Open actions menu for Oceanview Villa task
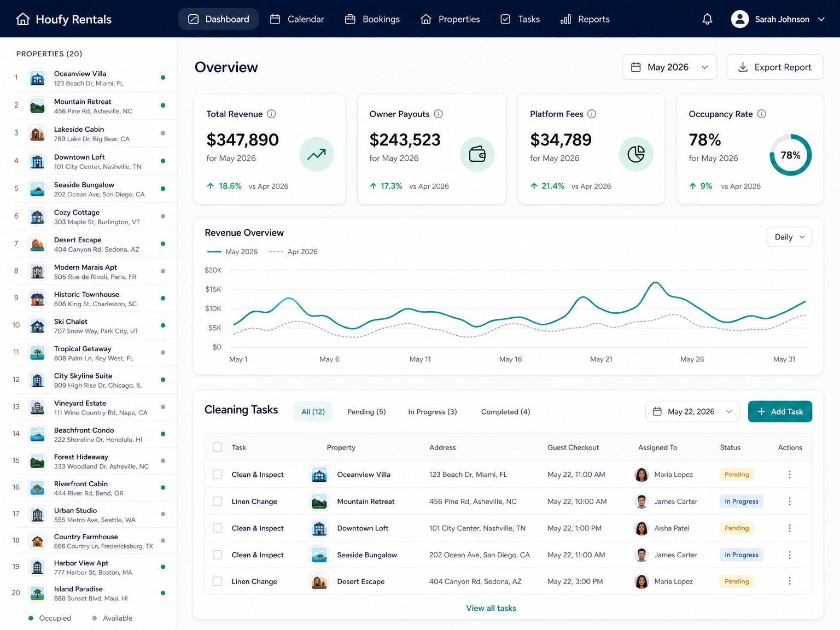Image resolution: width=840 pixels, height=630 pixels. (x=790, y=475)
